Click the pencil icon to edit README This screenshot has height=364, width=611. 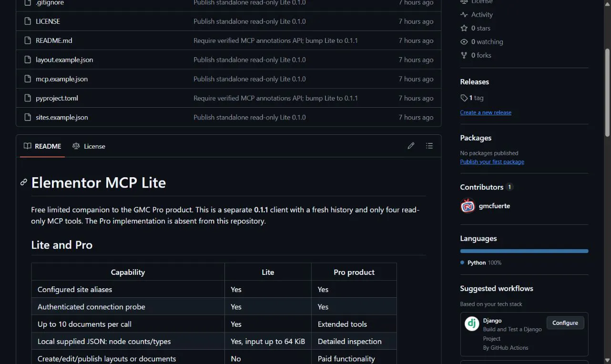click(x=411, y=146)
